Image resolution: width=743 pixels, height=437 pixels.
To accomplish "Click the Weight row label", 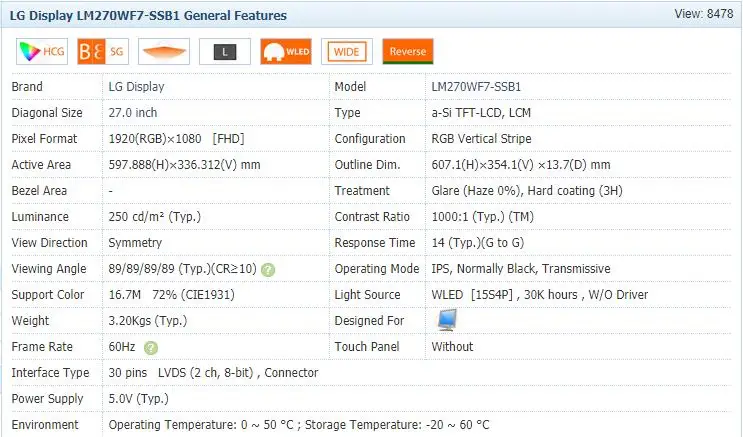I will point(30,321).
